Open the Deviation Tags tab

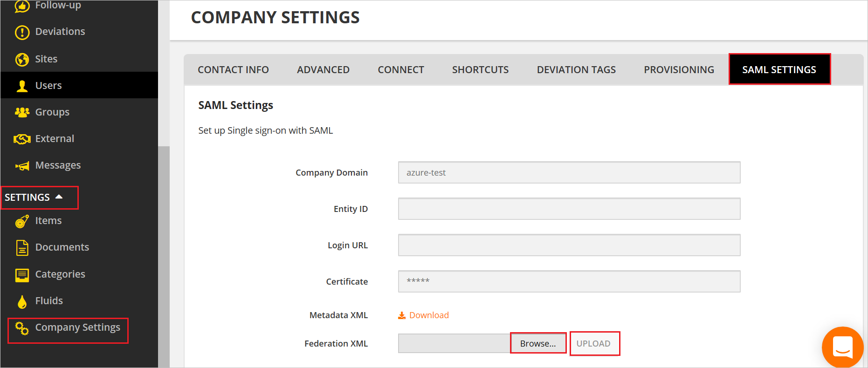click(576, 70)
